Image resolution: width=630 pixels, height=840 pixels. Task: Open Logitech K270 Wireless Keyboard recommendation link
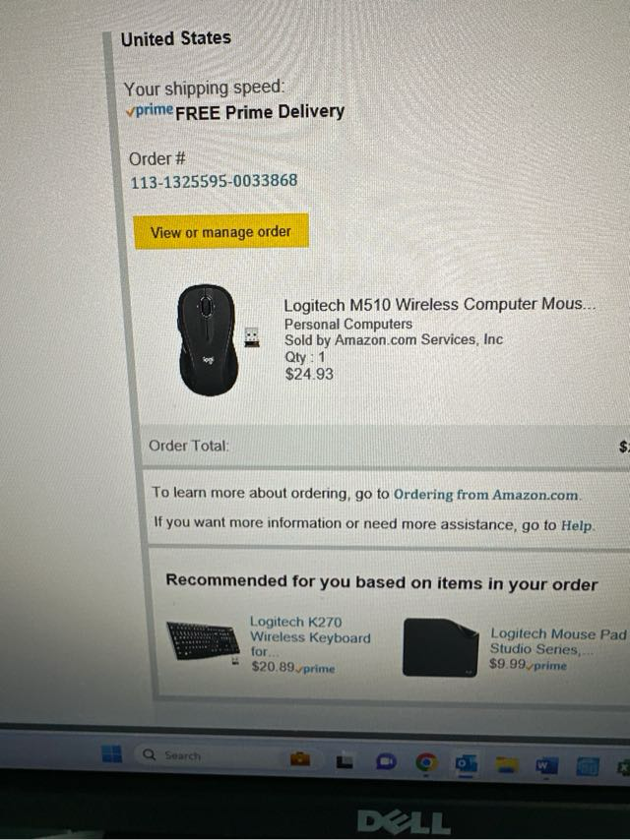(310, 636)
